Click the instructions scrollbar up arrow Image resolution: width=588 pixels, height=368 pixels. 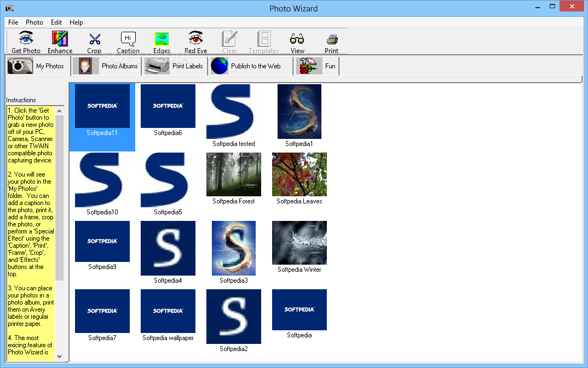point(59,111)
